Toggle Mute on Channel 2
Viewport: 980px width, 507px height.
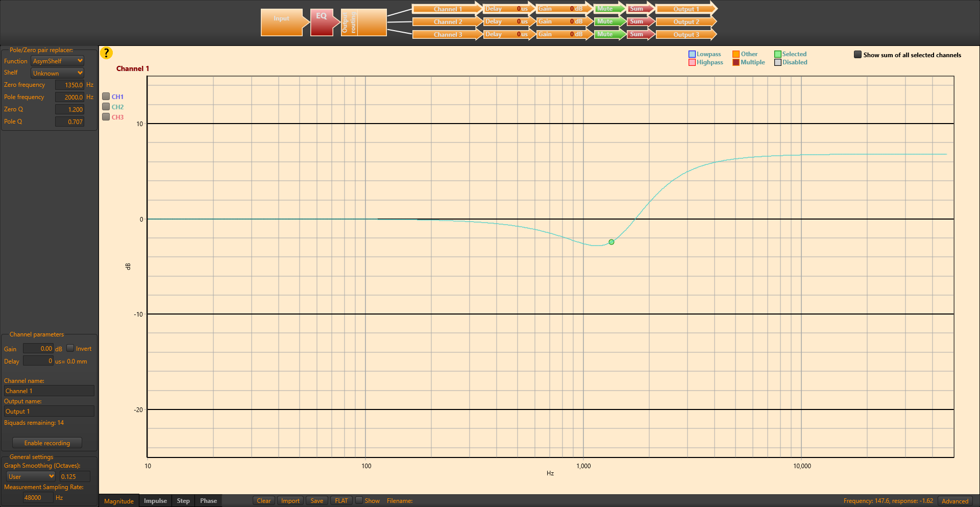click(x=609, y=21)
